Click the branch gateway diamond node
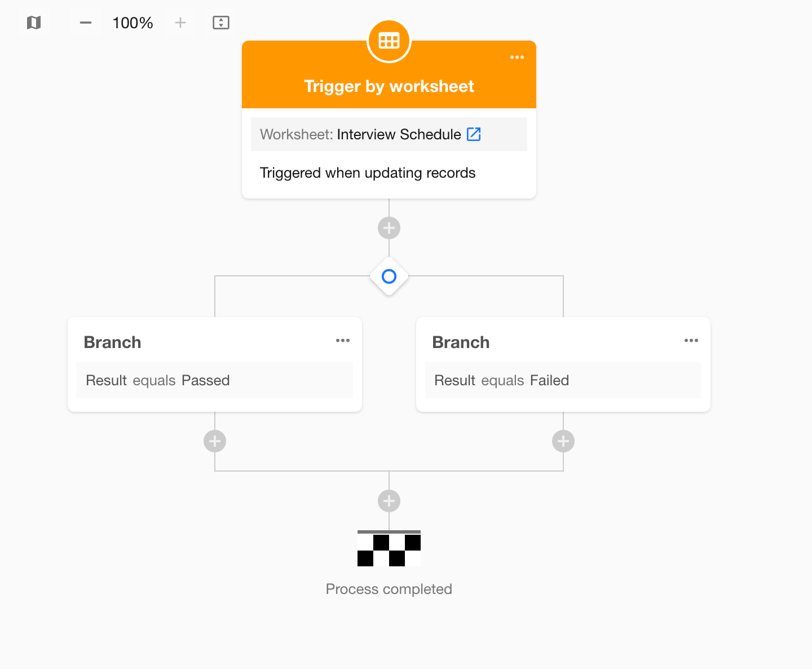812x669 pixels. click(389, 276)
